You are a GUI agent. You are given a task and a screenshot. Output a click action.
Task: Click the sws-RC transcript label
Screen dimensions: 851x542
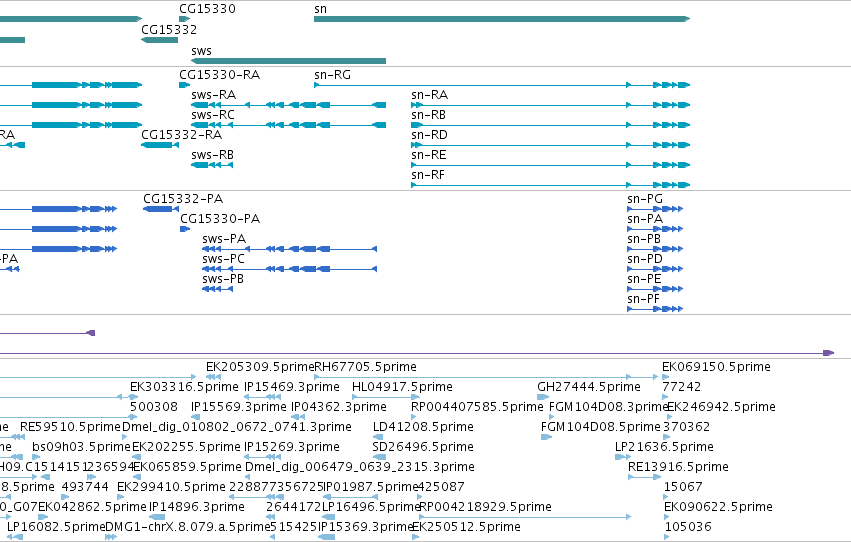tap(213, 115)
